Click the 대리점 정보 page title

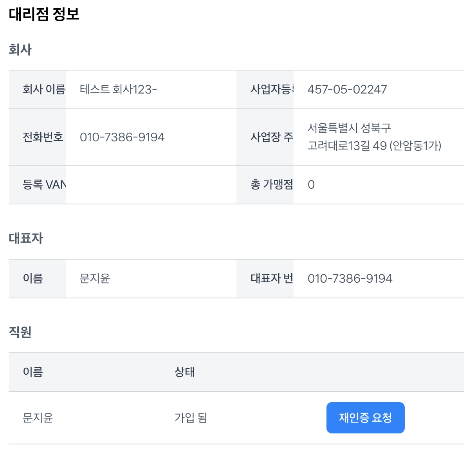pos(44,14)
